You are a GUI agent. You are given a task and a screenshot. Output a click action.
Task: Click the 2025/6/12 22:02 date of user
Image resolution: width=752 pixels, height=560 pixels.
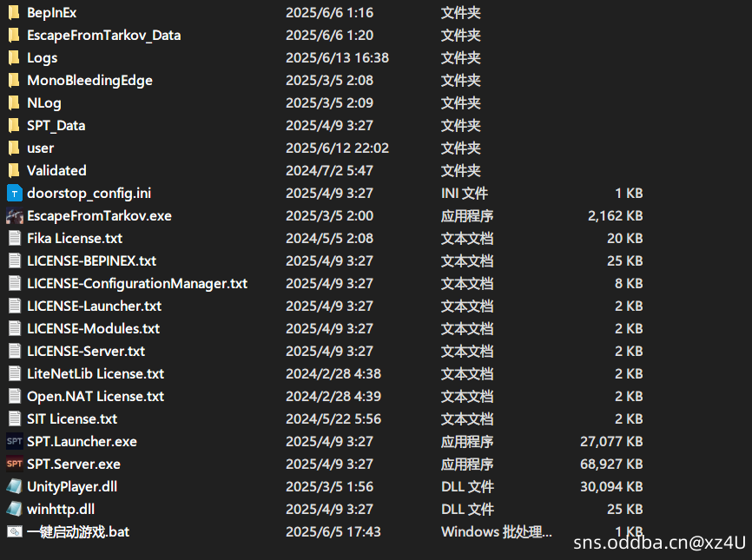[338, 148]
